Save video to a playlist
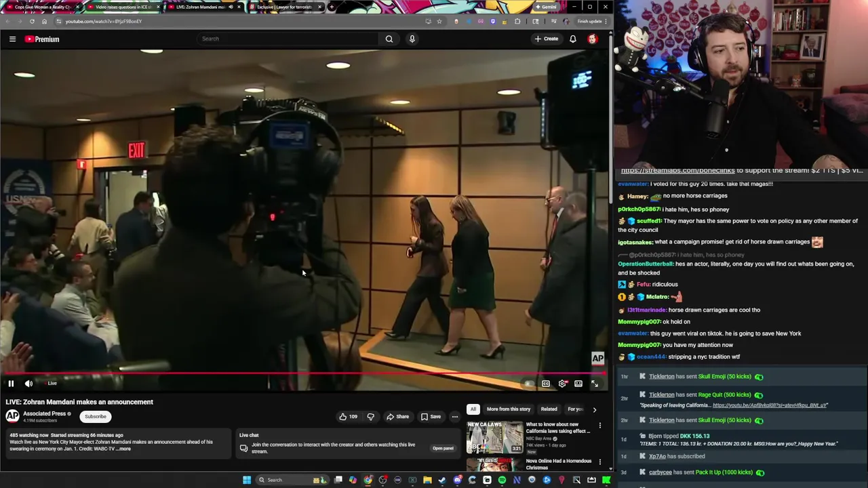This screenshot has width=868, height=488. (x=431, y=417)
